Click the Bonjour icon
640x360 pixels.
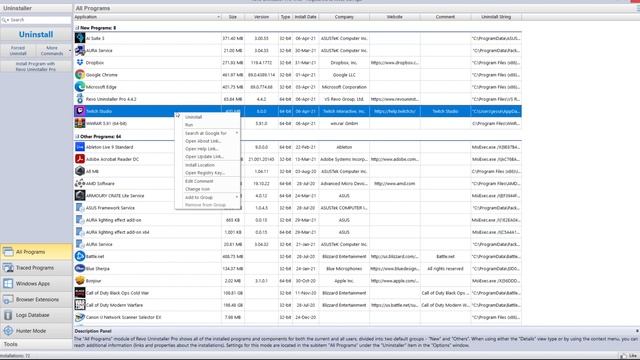pos(80,281)
